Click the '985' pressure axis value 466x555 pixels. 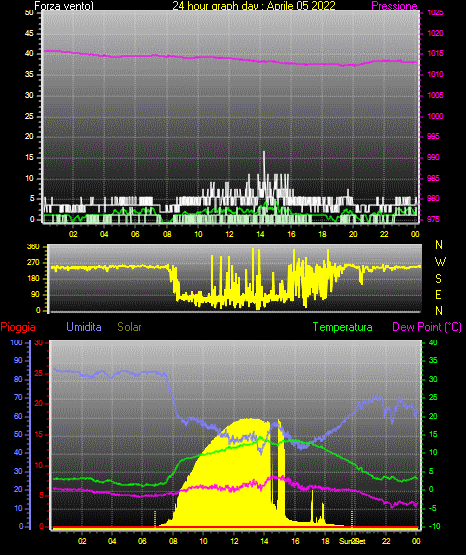433,178
